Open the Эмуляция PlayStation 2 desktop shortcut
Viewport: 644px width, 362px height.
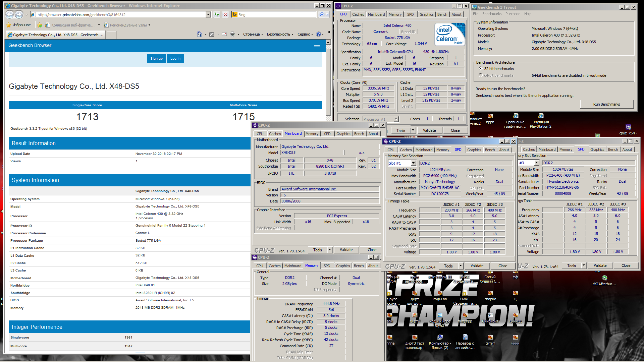pos(541,121)
